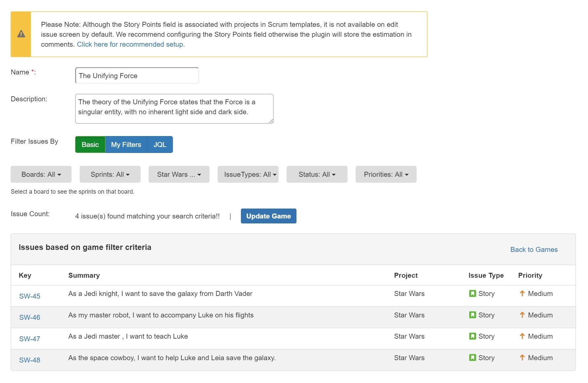Click the Update Game button
Image resolution: width=588 pixels, height=383 pixels.
point(269,216)
